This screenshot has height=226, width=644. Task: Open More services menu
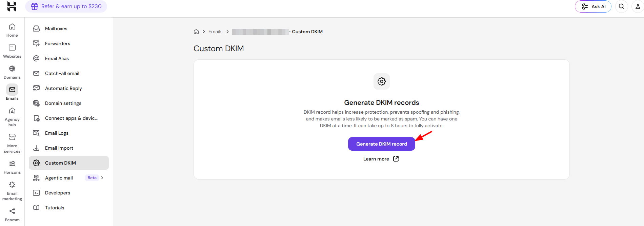click(x=12, y=144)
